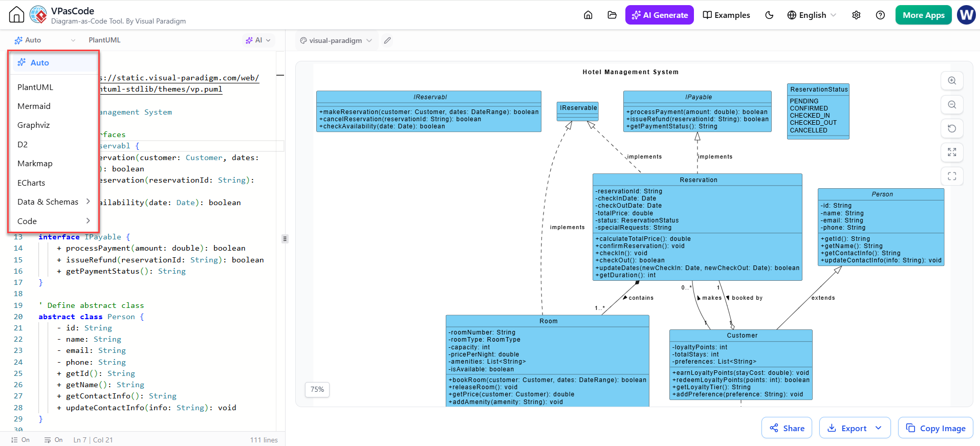
Task: Click the VPasCode home house icon
Action: (16, 15)
